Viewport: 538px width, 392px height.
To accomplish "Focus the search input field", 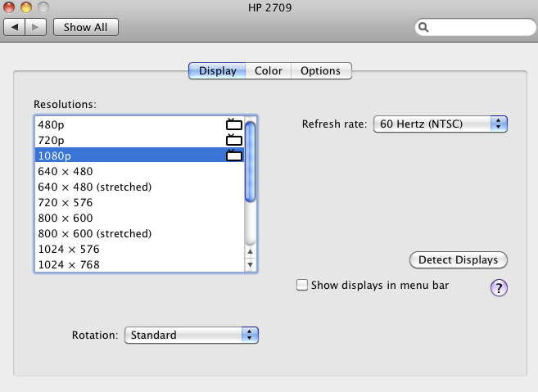I will coord(475,27).
